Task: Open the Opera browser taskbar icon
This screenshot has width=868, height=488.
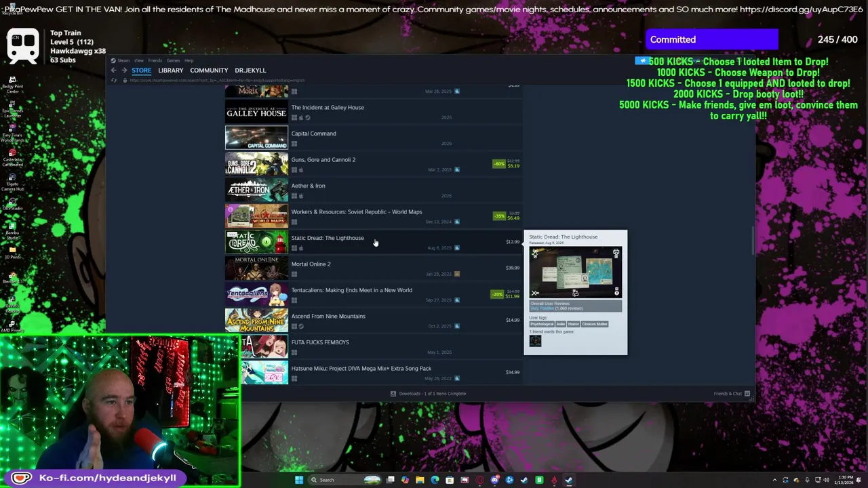Action: click(479, 480)
